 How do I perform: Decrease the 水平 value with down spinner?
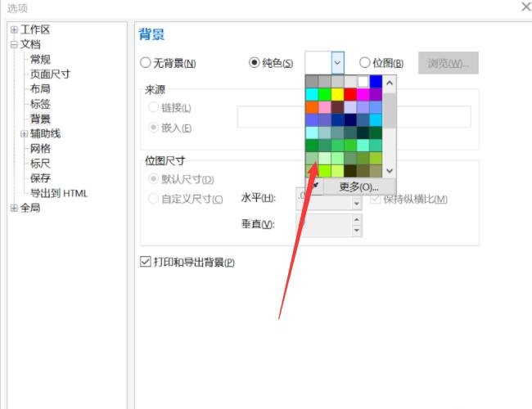tap(356, 204)
